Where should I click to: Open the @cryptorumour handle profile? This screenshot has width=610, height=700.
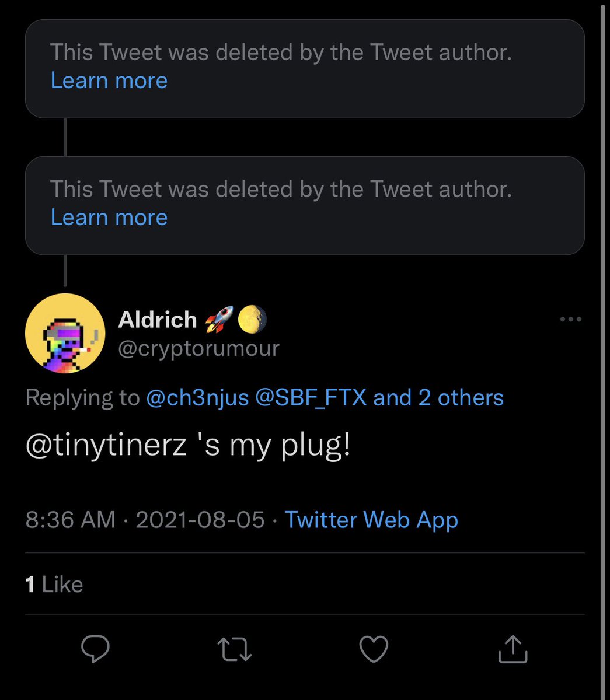(x=198, y=348)
